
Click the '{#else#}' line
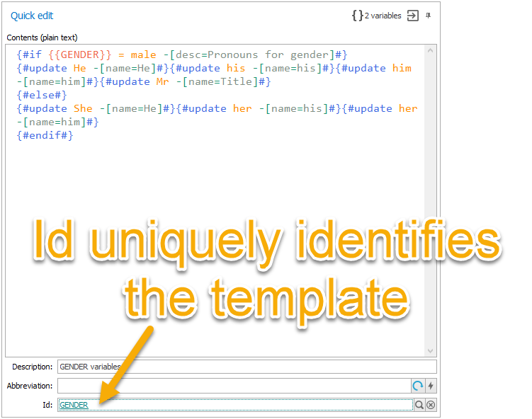click(x=42, y=95)
